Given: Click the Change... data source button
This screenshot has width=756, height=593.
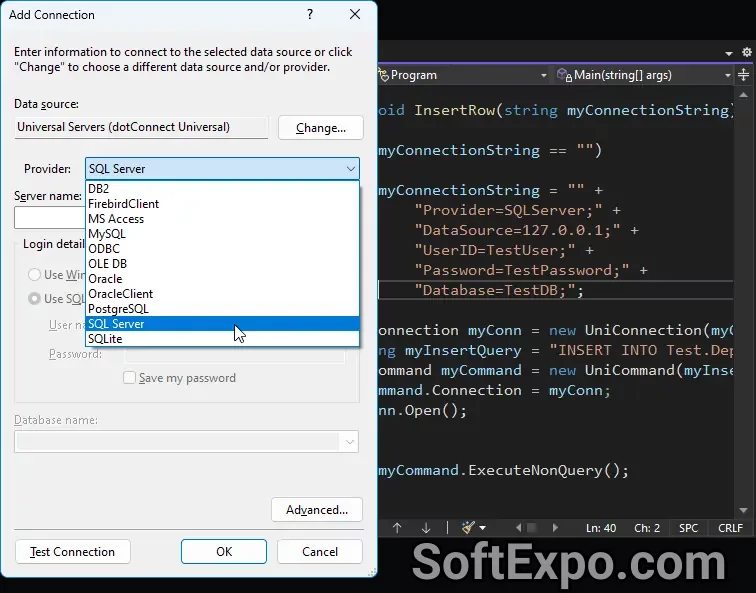Looking at the screenshot, I should tap(321, 128).
